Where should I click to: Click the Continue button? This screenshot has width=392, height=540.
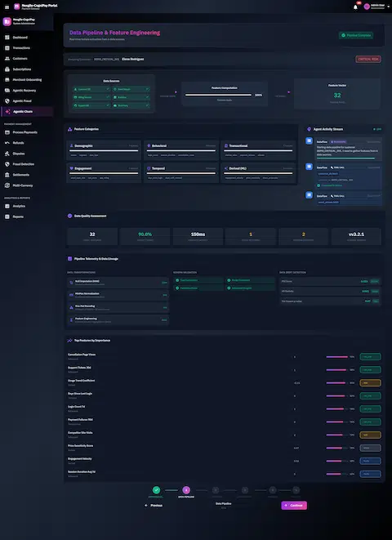pos(294,505)
